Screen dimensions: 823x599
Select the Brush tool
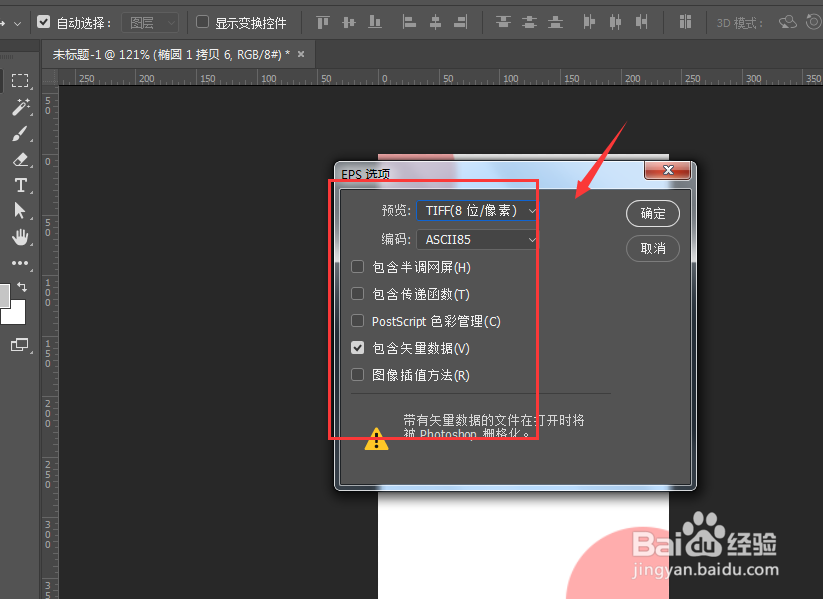[22, 133]
